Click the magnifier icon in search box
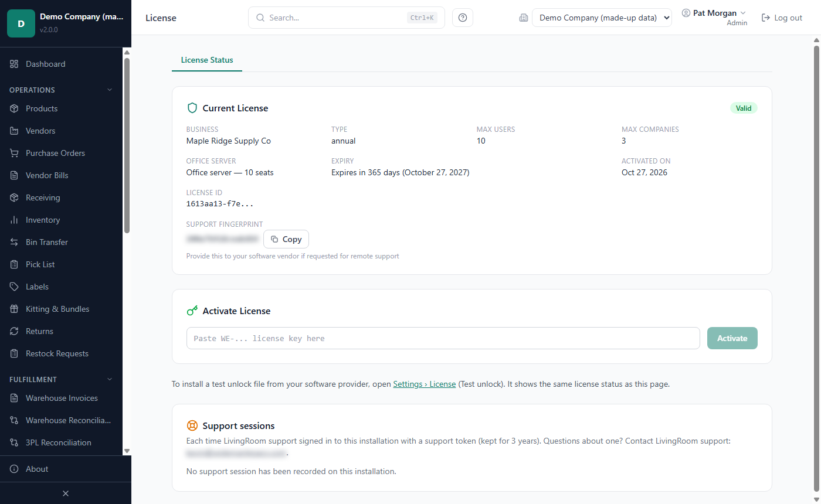Image resolution: width=821 pixels, height=504 pixels. point(260,18)
